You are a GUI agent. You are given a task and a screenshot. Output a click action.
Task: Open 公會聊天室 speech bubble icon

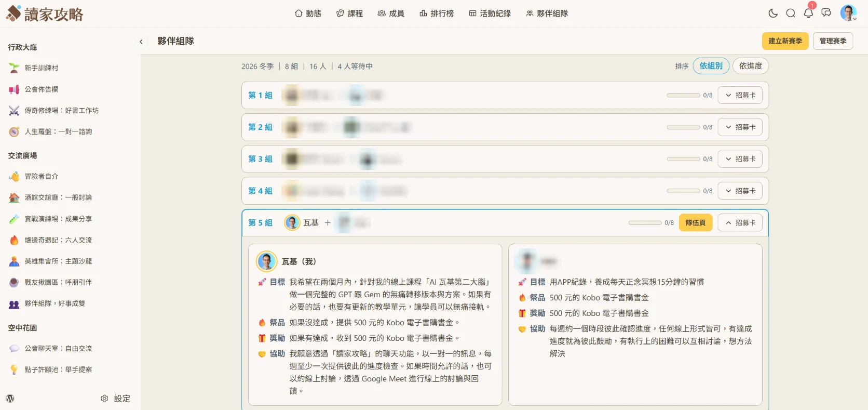tap(14, 349)
